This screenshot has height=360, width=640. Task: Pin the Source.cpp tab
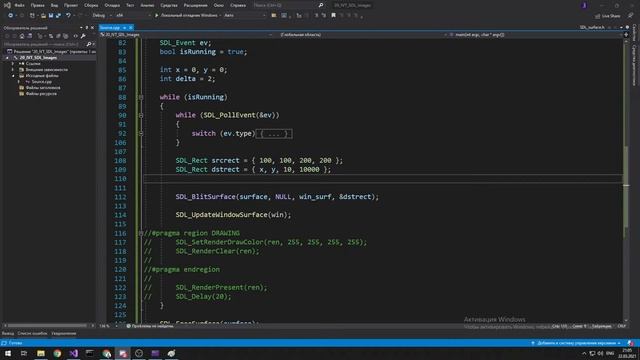click(124, 27)
